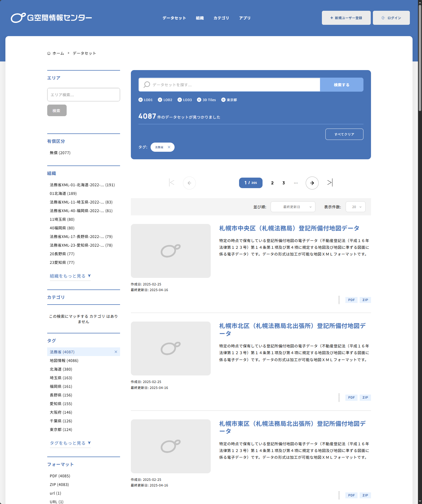Go to the next results page arrow
The height and width of the screenshot is (504, 422).
click(x=312, y=183)
